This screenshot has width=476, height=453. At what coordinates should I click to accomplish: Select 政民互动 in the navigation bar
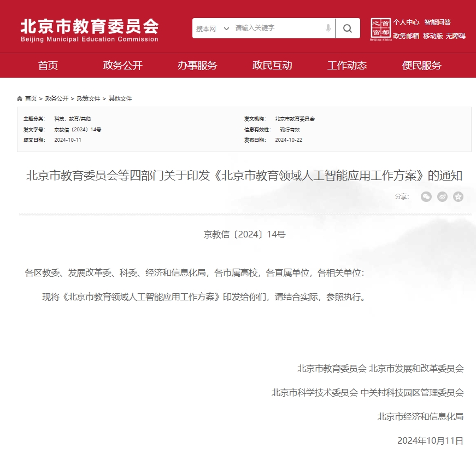pyautogui.click(x=272, y=66)
